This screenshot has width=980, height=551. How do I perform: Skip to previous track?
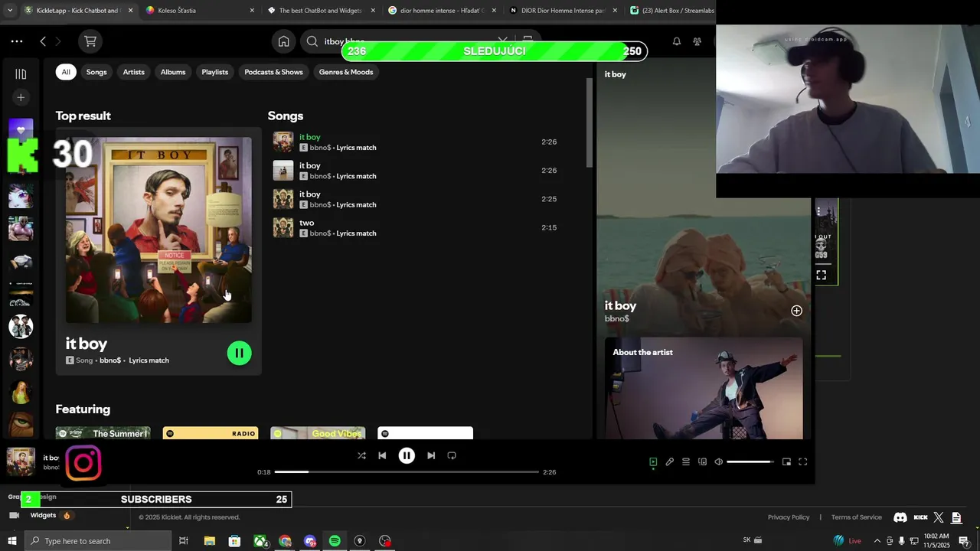tap(382, 455)
